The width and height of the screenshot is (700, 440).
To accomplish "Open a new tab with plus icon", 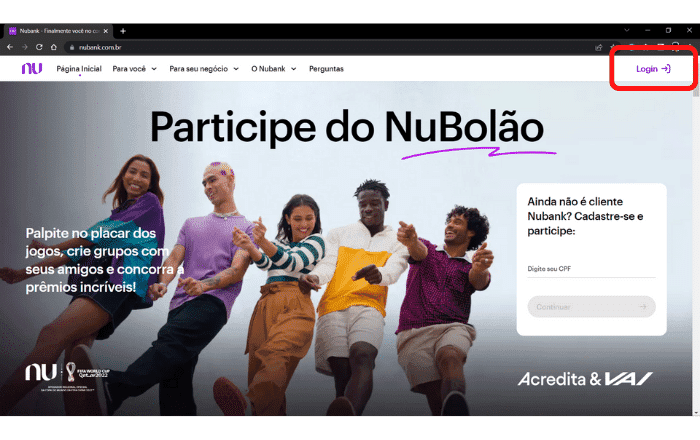I will click(123, 31).
